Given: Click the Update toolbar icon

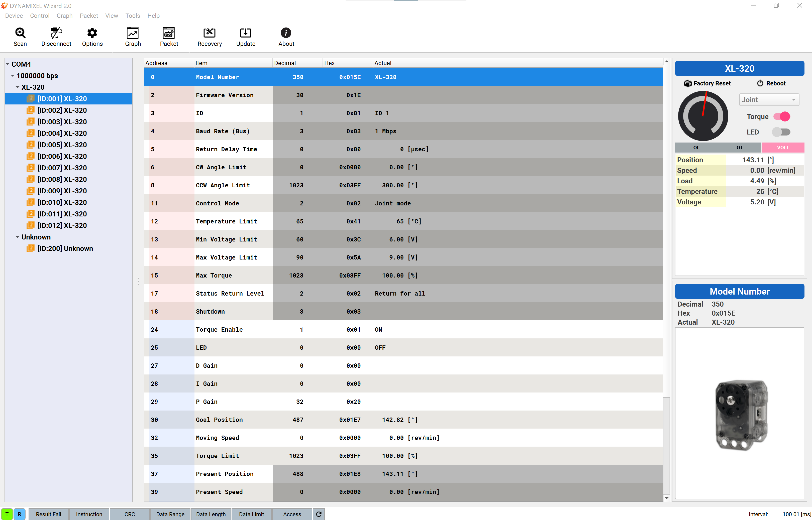Looking at the screenshot, I should [245, 33].
